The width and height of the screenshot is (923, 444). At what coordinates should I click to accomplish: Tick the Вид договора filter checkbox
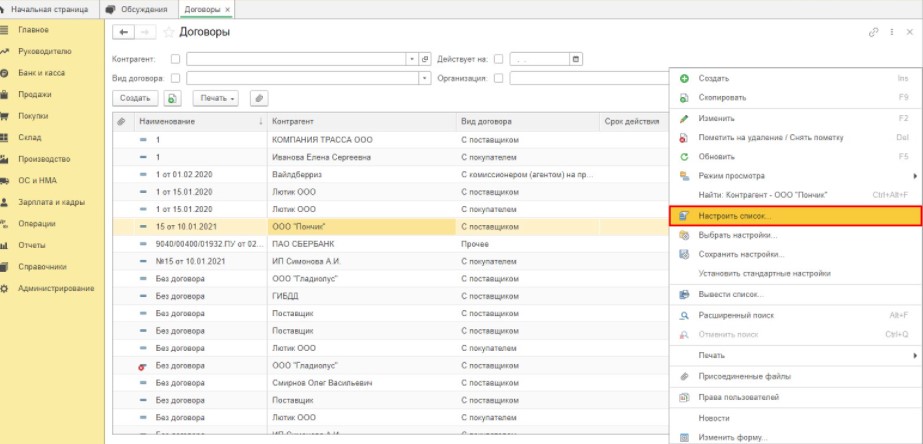(x=176, y=78)
